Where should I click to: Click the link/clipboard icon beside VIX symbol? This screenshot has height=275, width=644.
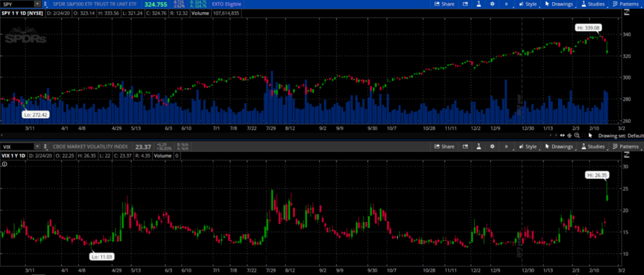pyautogui.click(x=45, y=146)
